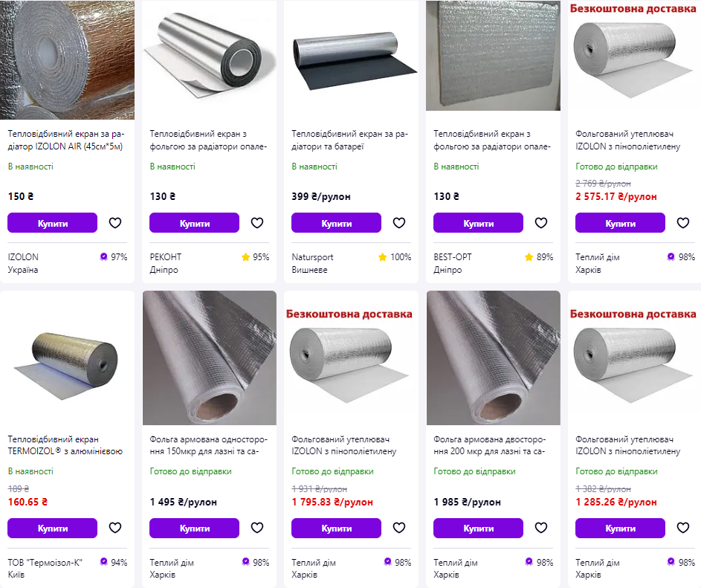Click Купити on the 1 795.83 ₴ roll
Image resolution: width=701 pixels, height=588 pixels.
pos(336,528)
